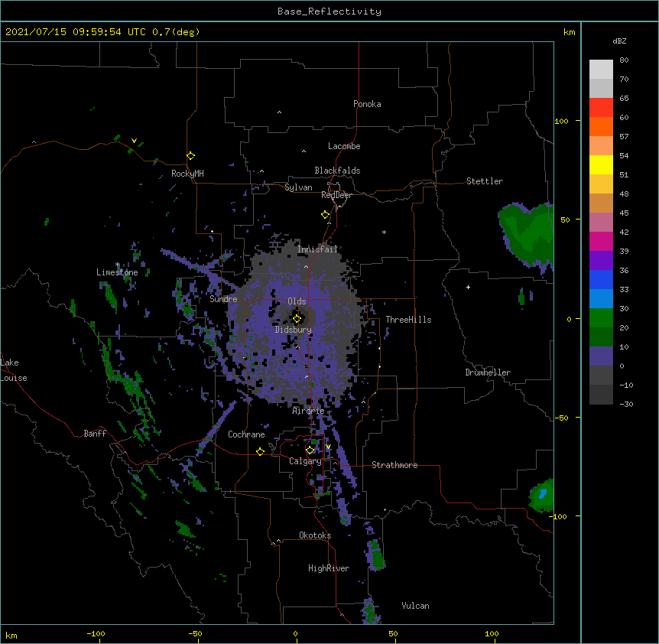Click the Stettler town label
This screenshot has width=659, height=644.
click(485, 181)
